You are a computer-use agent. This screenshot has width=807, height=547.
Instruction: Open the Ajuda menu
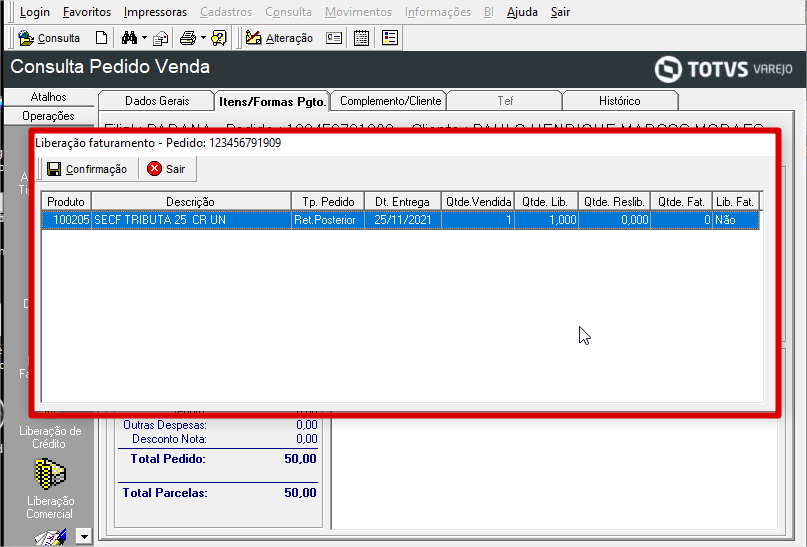point(522,12)
